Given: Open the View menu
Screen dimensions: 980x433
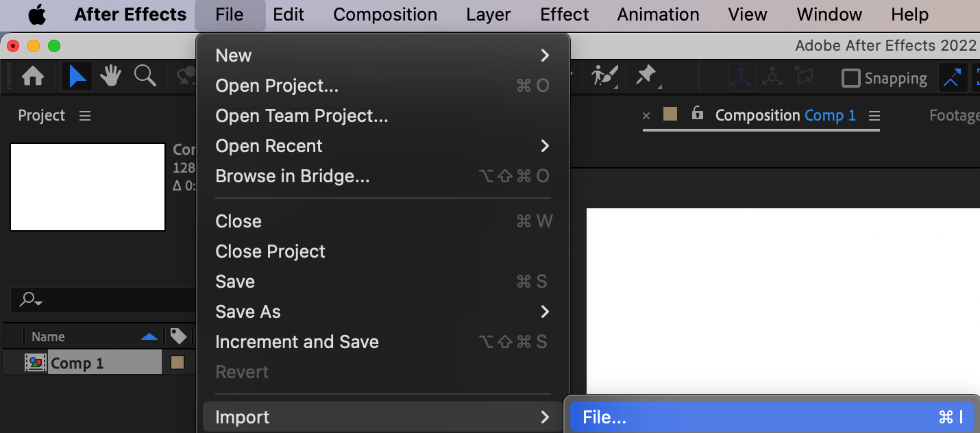Looking at the screenshot, I should 748,14.
